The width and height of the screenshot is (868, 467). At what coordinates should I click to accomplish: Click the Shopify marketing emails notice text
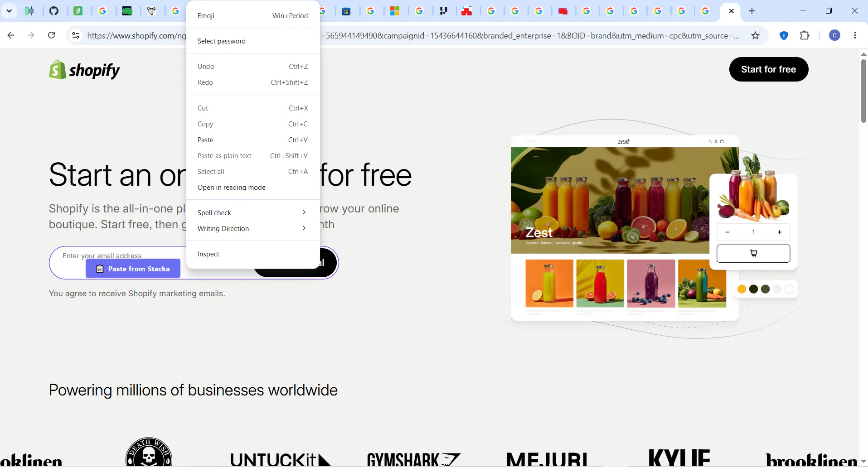[137, 294]
